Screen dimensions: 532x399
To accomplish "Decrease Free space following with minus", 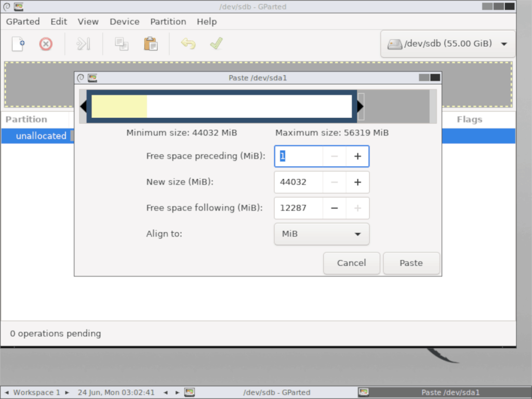I will [335, 208].
